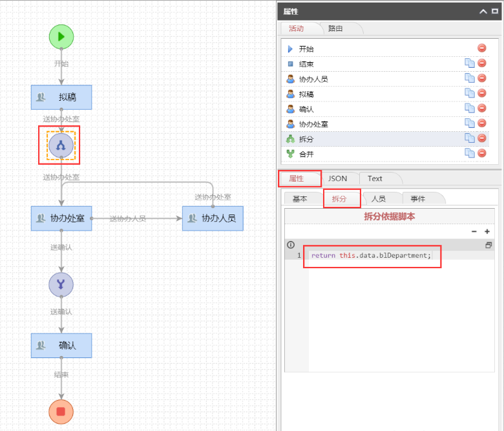Delete the 开始 activity via red icon

click(481, 48)
